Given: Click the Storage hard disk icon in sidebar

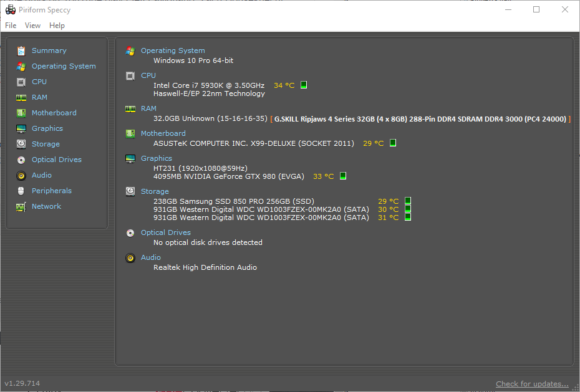Looking at the screenshot, I should 21,144.
